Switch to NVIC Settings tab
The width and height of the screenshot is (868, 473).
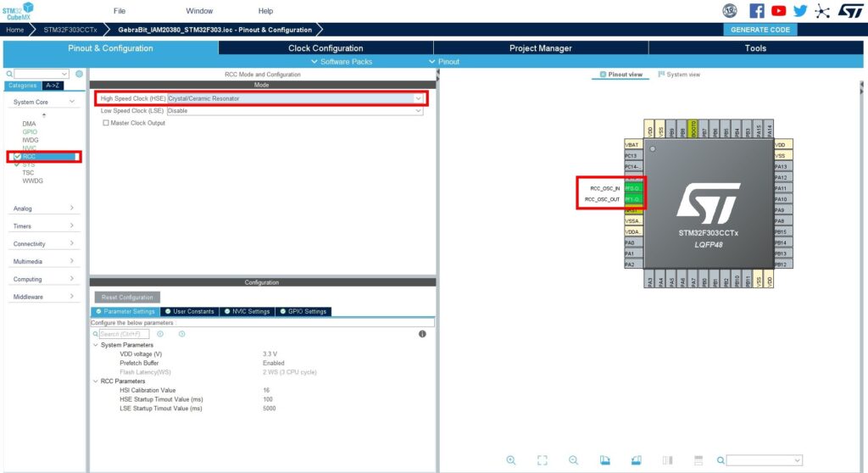tap(247, 311)
